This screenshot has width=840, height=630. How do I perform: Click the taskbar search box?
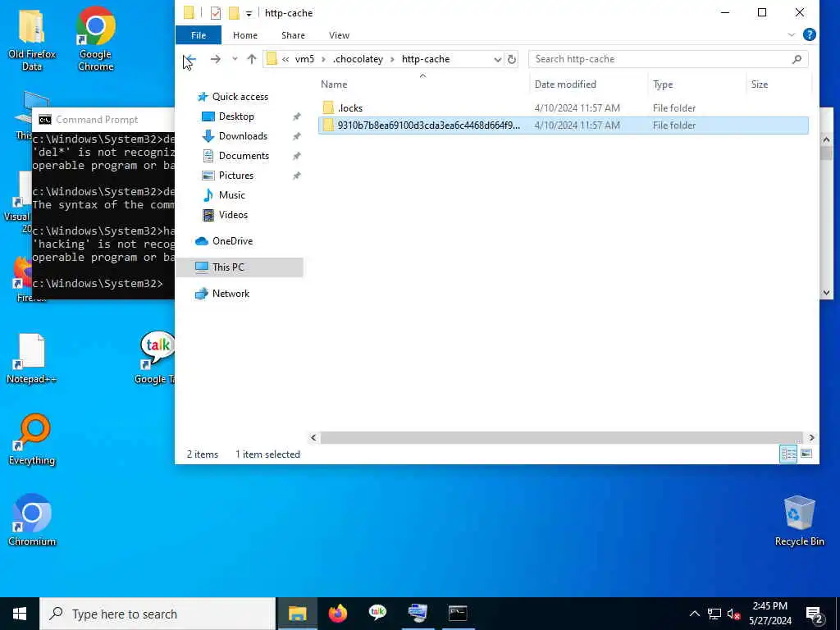157,614
